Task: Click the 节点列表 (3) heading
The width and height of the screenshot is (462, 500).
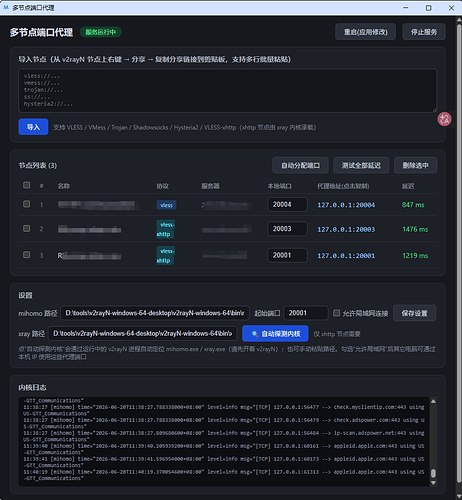Action: pyautogui.click(x=38, y=166)
